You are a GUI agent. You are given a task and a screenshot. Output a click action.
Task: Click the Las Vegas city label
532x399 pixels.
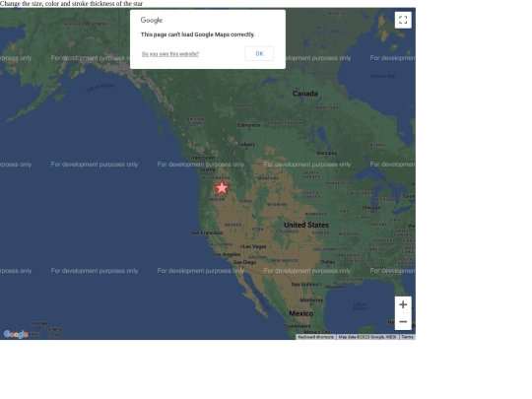pyautogui.click(x=255, y=246)
